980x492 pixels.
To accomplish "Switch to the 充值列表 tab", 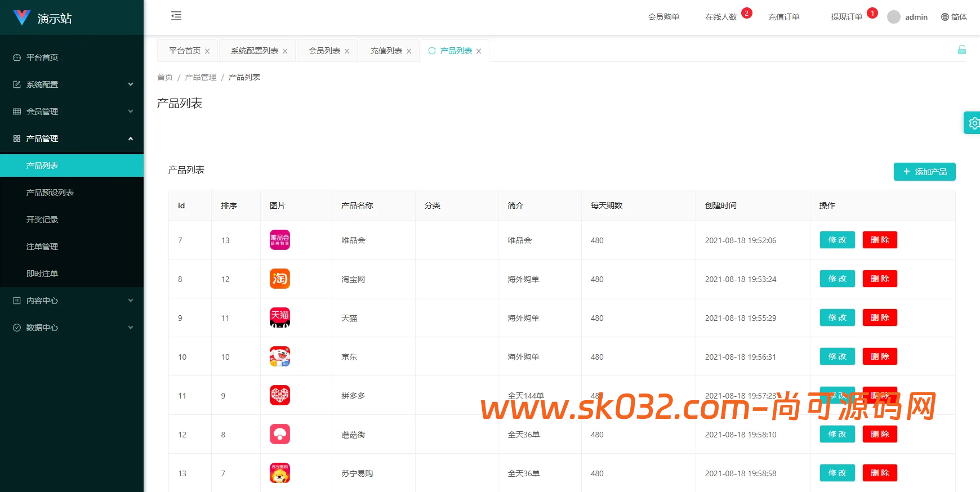I will coord(386,51).
